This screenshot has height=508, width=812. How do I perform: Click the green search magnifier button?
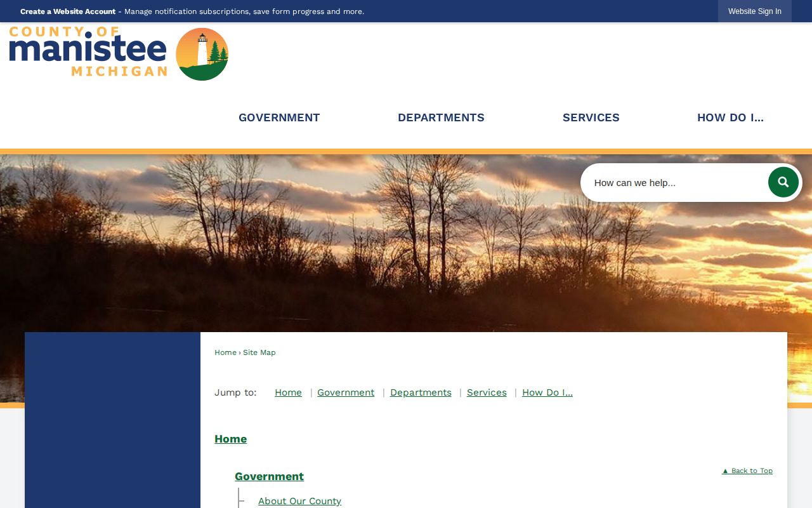[783, 182]
